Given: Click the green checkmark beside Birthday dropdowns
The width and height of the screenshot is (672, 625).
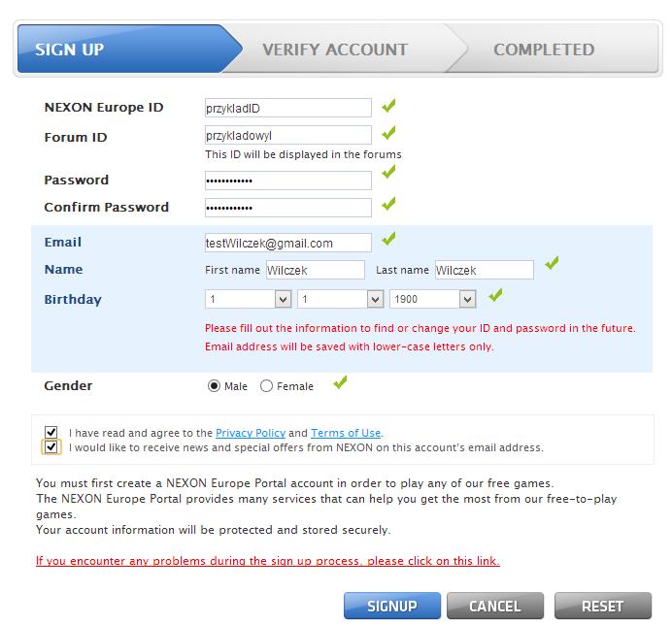Looking at the screenshot, I should pyautogui.click(x=495, y=295).
